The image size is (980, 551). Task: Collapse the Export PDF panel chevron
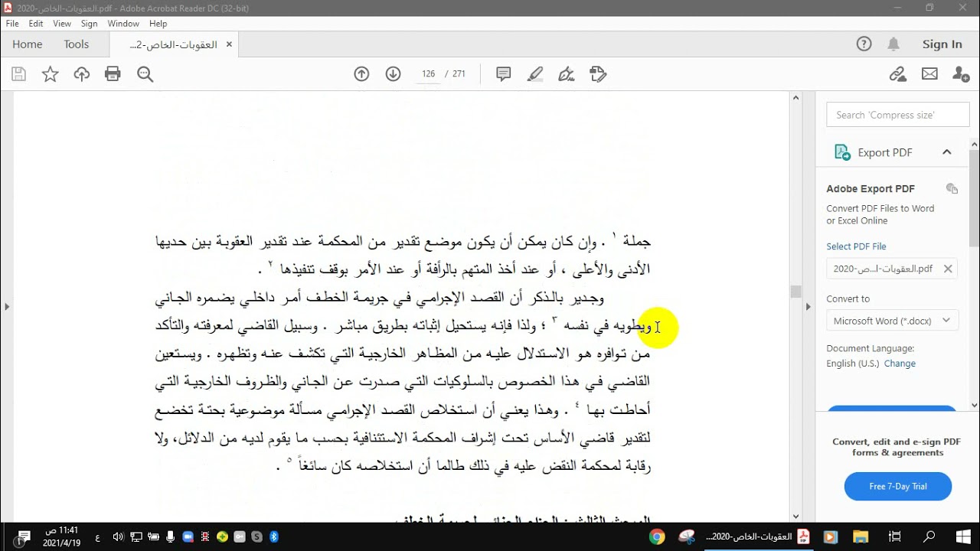[x=946, y=152]
